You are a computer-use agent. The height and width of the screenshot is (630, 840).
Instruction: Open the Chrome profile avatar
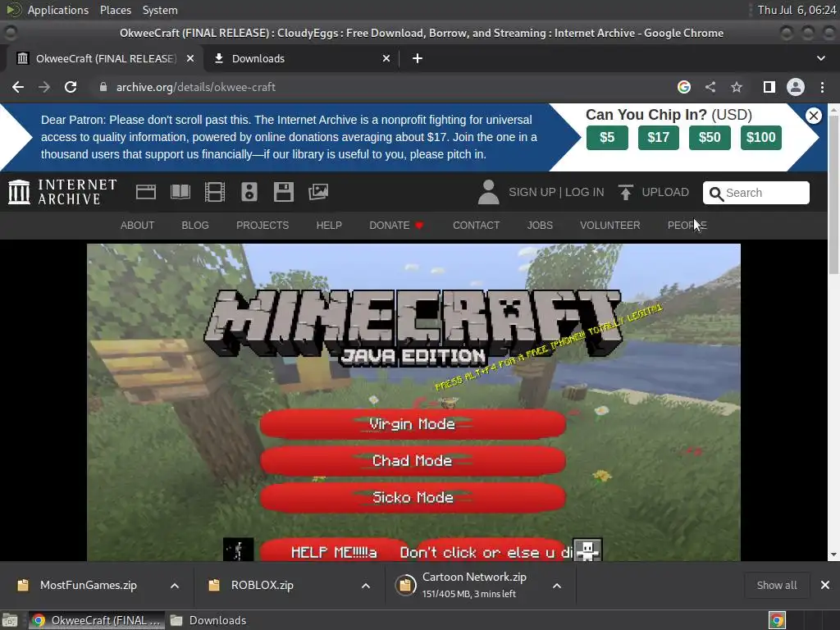tap(796, 87)
